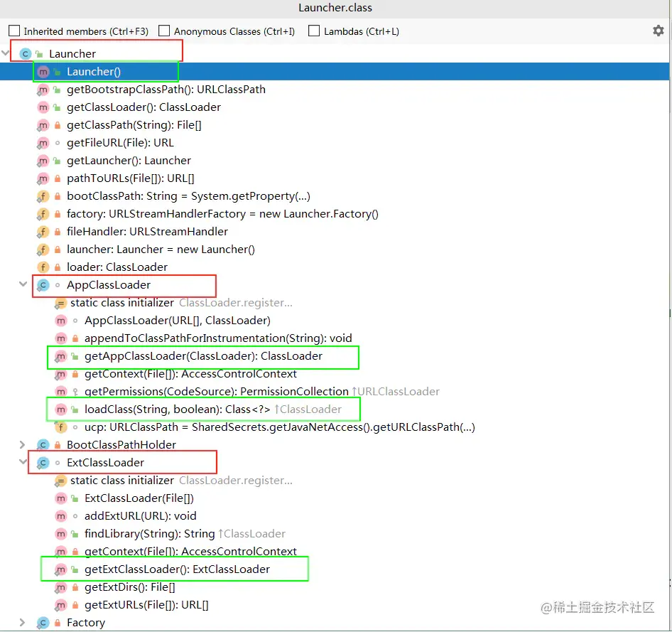Click the Factory class icon
672x632 pixels.
(43, 623)
